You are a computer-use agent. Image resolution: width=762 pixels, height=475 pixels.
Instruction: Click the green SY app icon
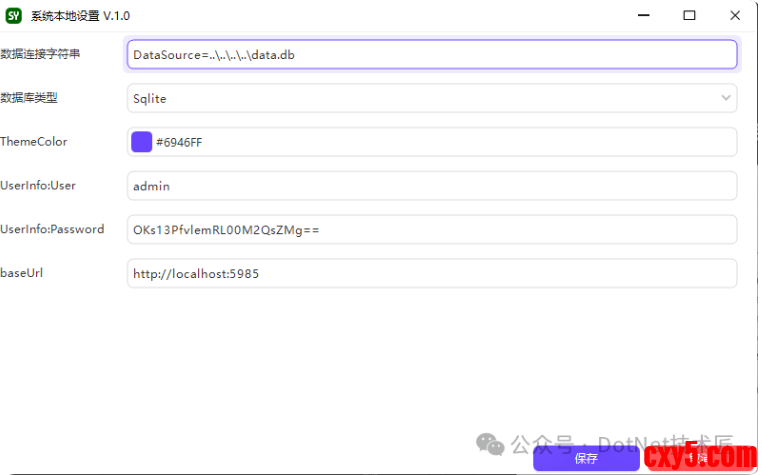(x=14, y=16)
